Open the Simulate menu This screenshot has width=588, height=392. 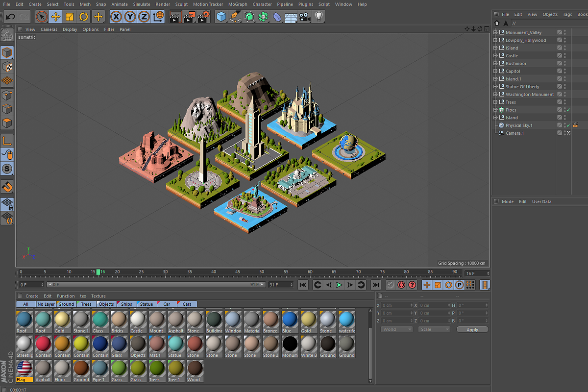141,4
